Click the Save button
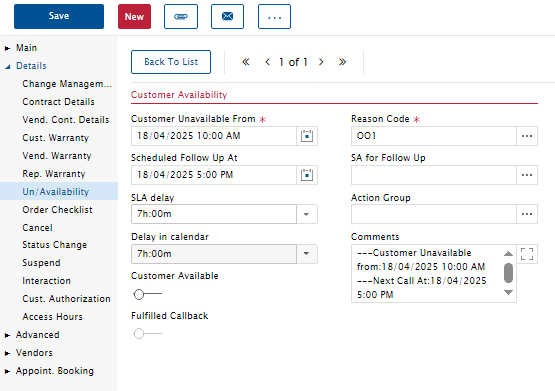This screenshot has height=391, width=555. click(59, 16)
